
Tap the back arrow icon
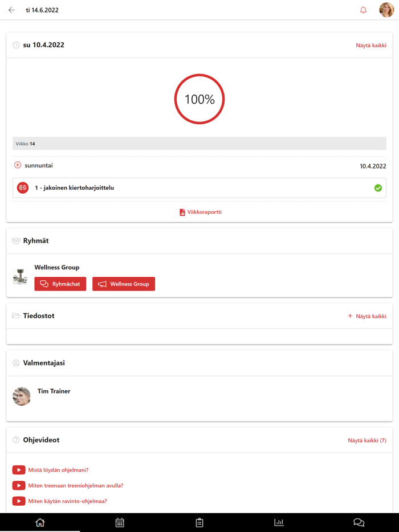tap(11, 10)
